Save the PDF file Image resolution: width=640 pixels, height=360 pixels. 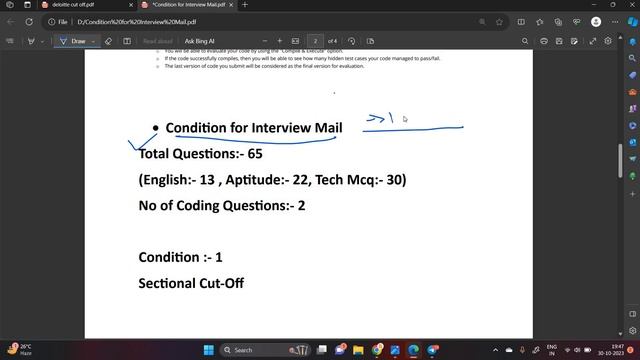point(559,41)
